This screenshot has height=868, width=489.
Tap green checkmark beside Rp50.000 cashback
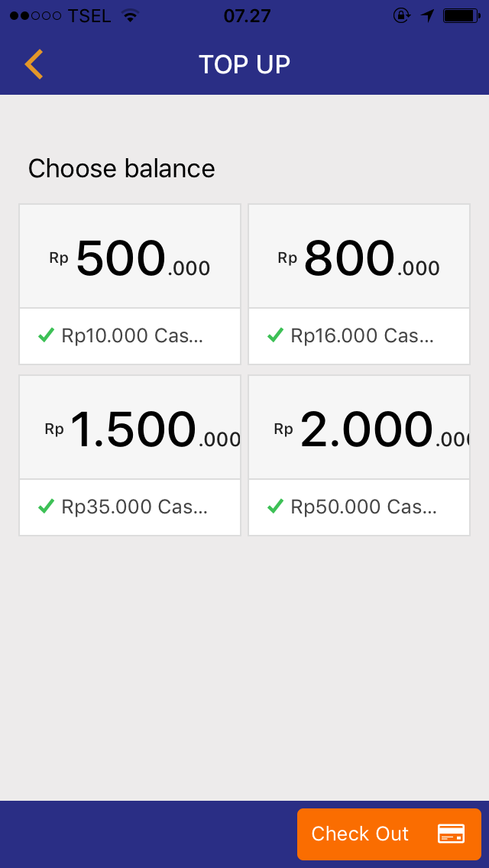(275, 507)
